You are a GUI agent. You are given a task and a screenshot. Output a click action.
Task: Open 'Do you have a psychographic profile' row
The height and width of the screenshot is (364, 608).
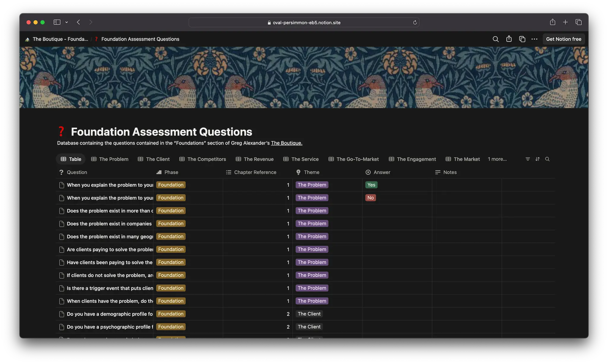pyautogui.click(x=110, y=327)
